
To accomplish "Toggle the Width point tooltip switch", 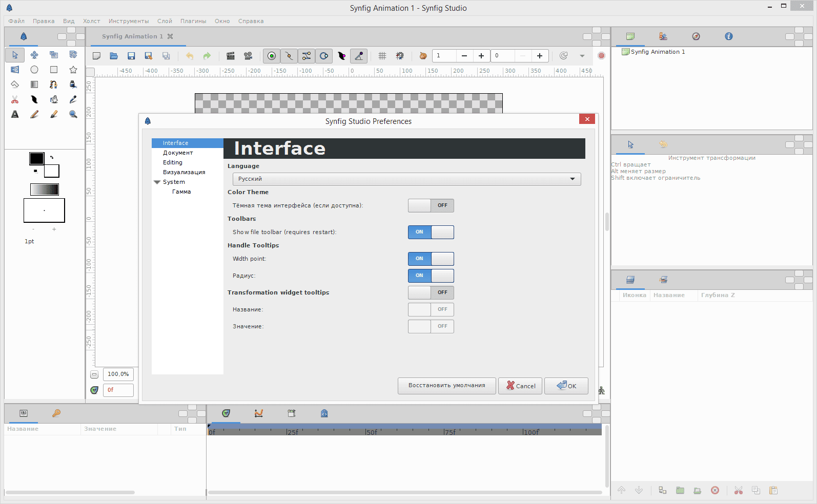I will [x=431, y=259].
